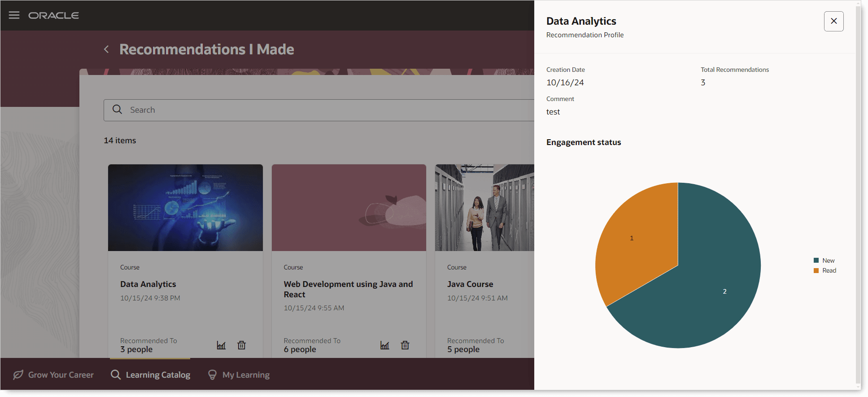Focus the Search input field

319,110
